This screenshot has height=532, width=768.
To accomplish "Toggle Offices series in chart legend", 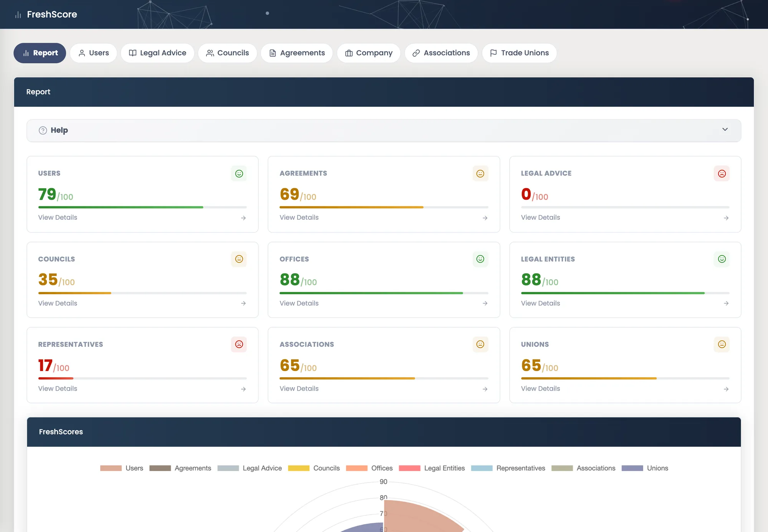I will [369, 468].
